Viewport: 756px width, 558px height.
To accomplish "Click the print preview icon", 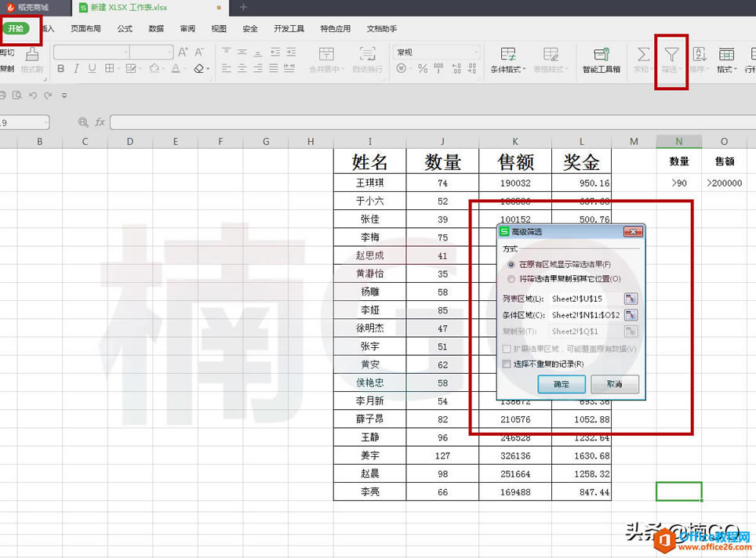I will click(17, 96).
